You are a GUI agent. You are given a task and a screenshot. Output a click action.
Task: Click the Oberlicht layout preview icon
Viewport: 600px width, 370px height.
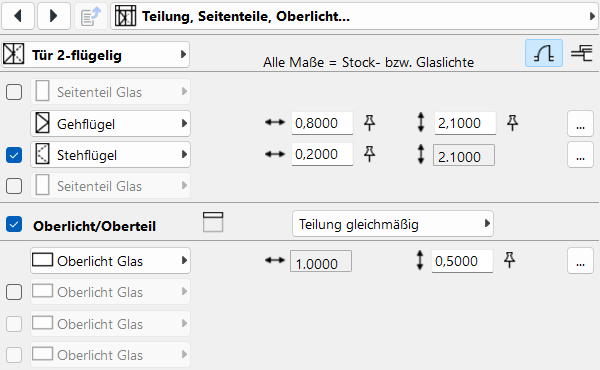213,222
